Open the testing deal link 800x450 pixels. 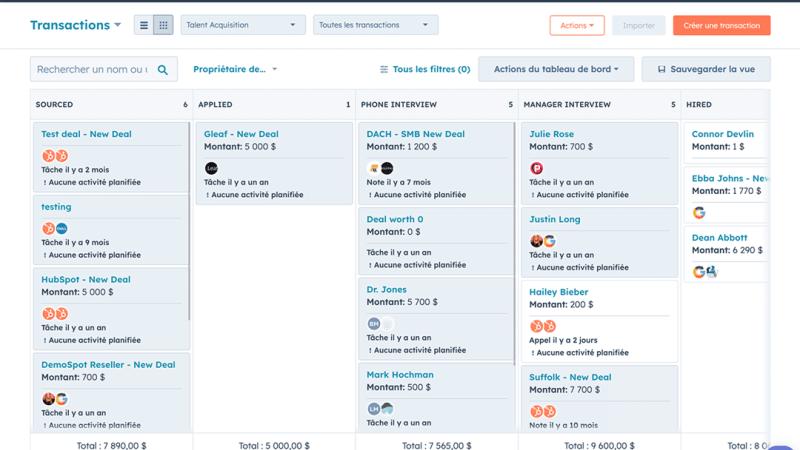pyautogui.click(x=56, y=207)
